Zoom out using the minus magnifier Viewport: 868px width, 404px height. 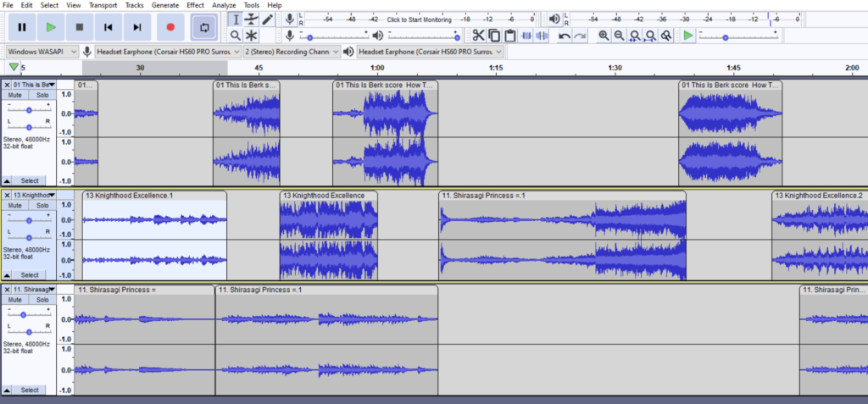click(x=620, y=36)
